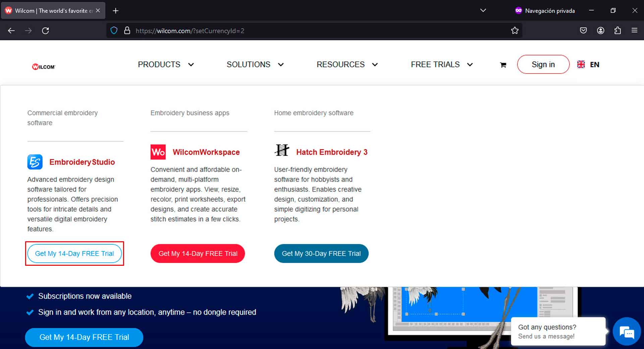Click the browser URL address bar

point(314,31)
